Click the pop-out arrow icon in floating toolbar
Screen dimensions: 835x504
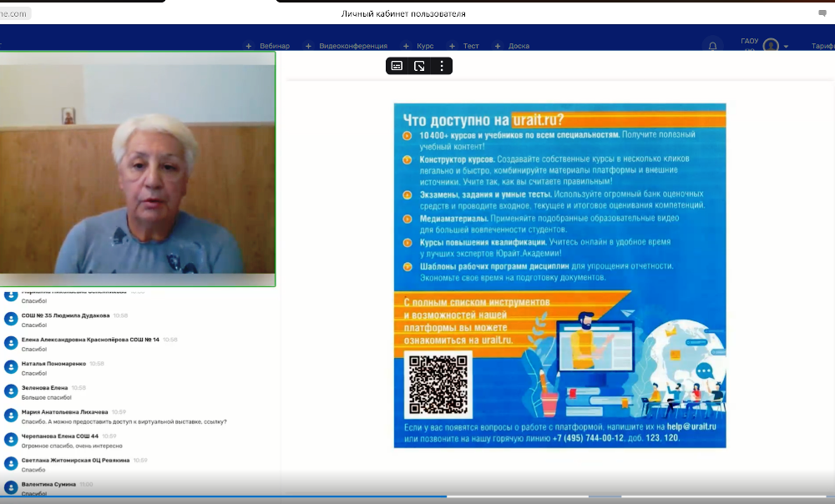pos(419,66)
